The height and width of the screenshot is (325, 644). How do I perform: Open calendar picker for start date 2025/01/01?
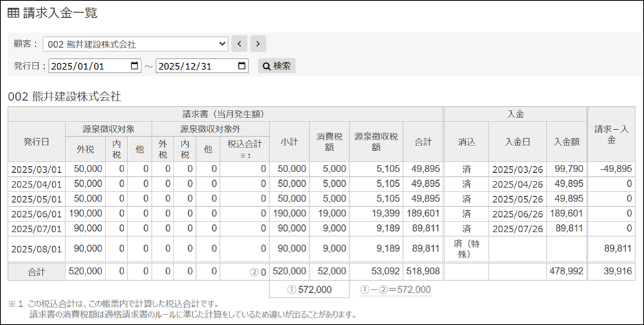pyautogui.click(x=135, y=66)
